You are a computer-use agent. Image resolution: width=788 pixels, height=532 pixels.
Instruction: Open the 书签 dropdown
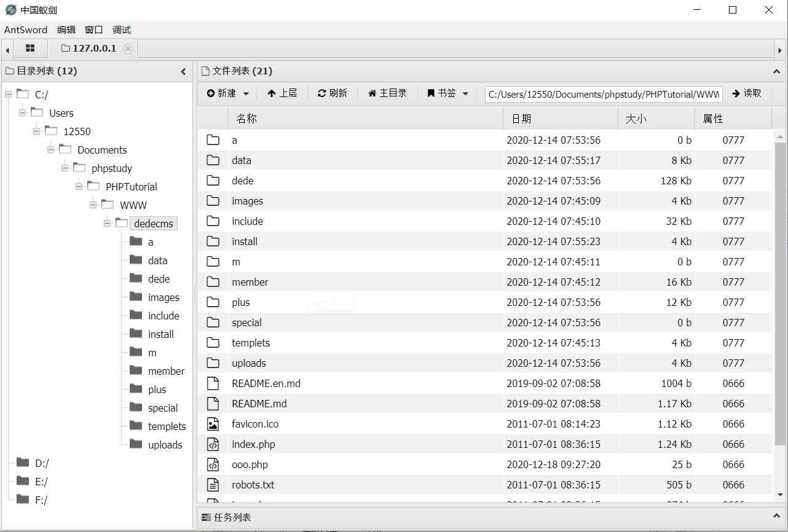tap(447, 93)
